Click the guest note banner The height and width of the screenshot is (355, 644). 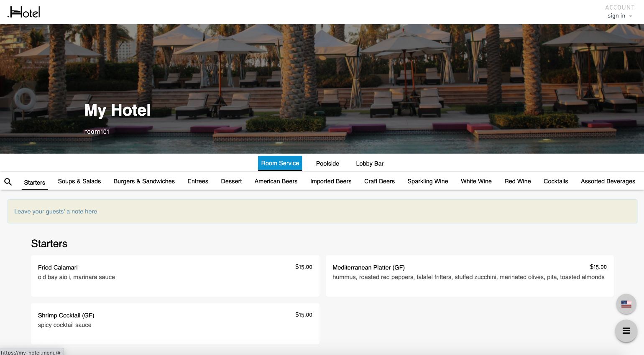click(x=322, y=211)
